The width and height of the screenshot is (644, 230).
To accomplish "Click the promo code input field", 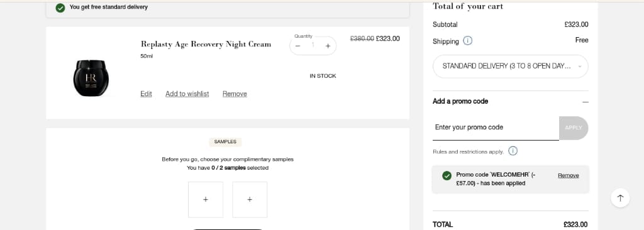I will pos(496,128).
